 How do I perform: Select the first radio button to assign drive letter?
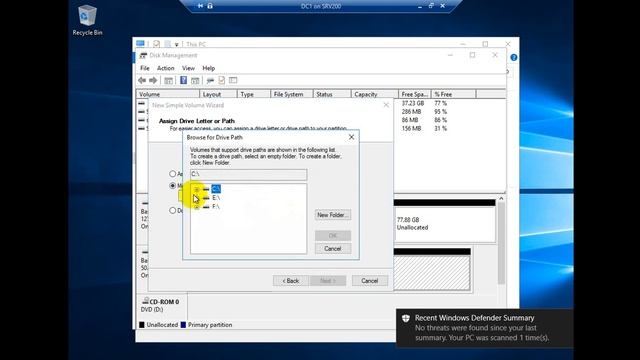(173, 173)
